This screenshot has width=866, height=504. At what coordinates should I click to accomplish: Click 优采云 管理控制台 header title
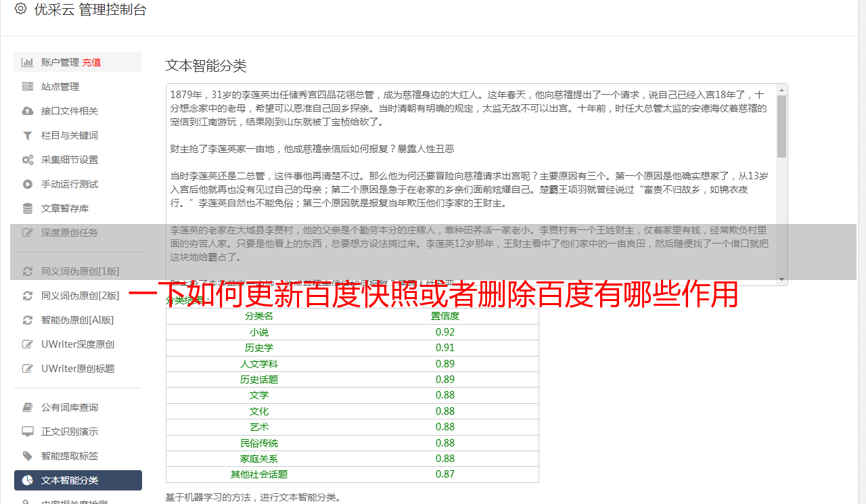(90, 9)
